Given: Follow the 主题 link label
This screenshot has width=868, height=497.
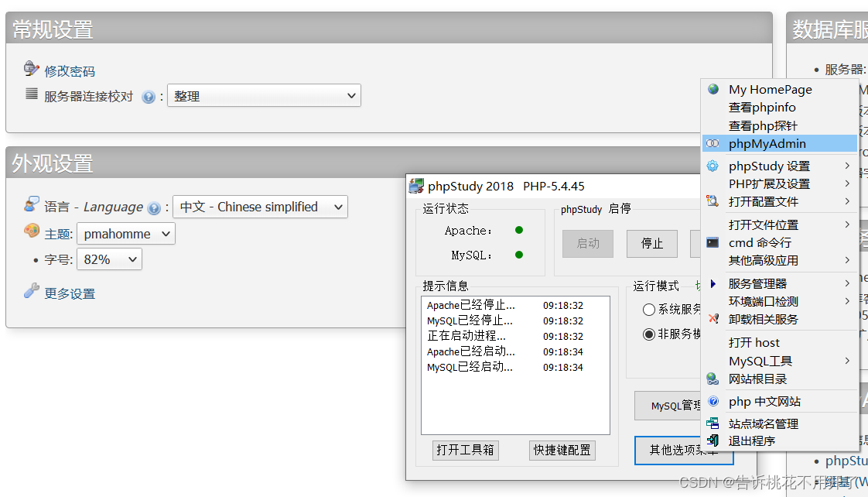Looking at the screenshot, I should [x=58, y=235].
